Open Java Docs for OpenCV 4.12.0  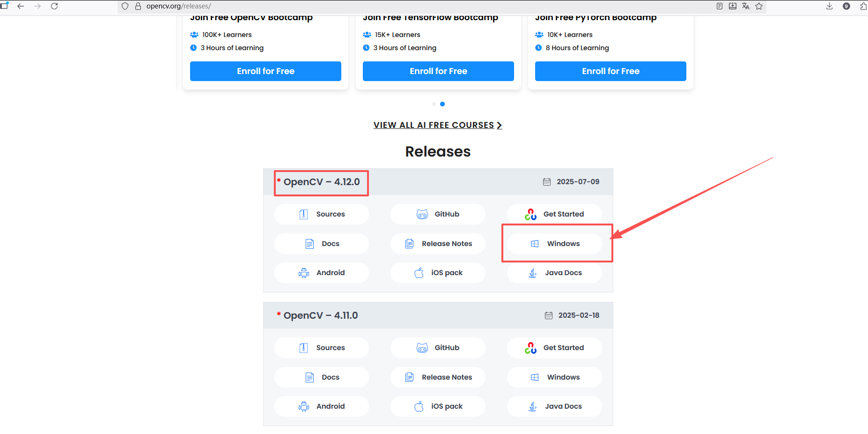554,273
